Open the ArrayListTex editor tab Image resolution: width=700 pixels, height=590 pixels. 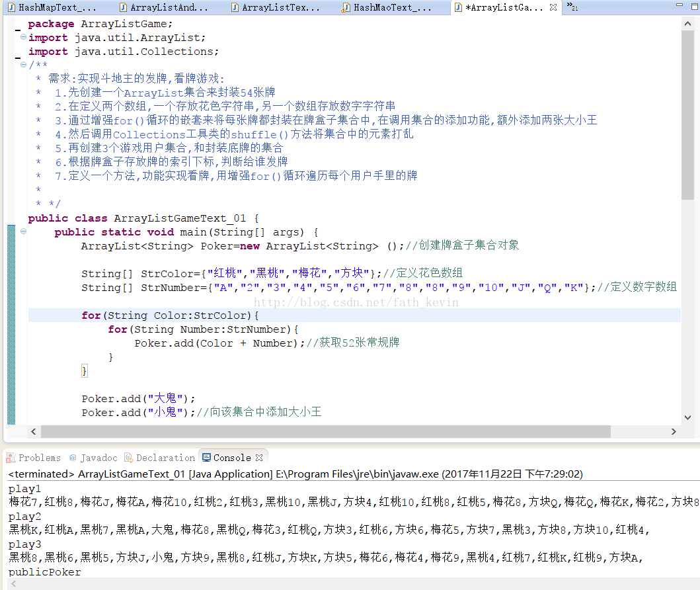[276, 7]
